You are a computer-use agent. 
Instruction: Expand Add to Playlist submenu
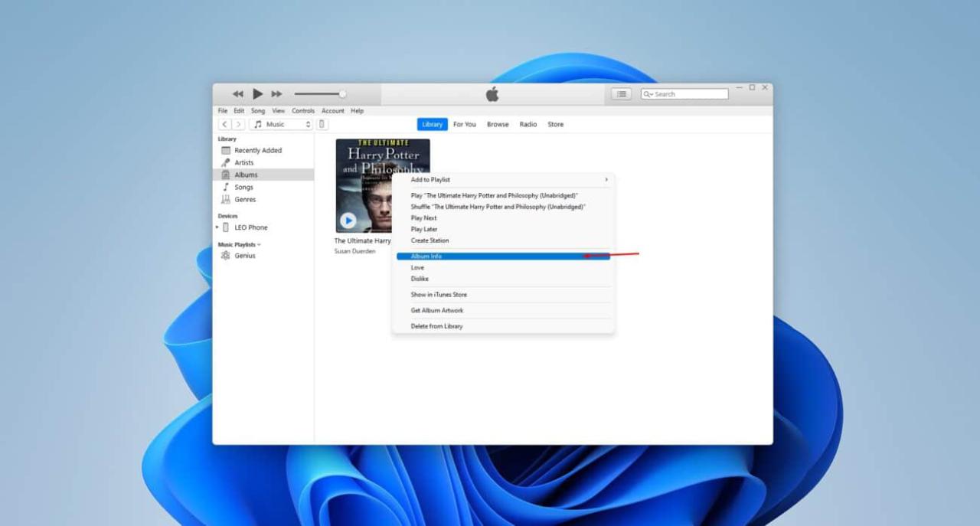(x=503, y=180)
